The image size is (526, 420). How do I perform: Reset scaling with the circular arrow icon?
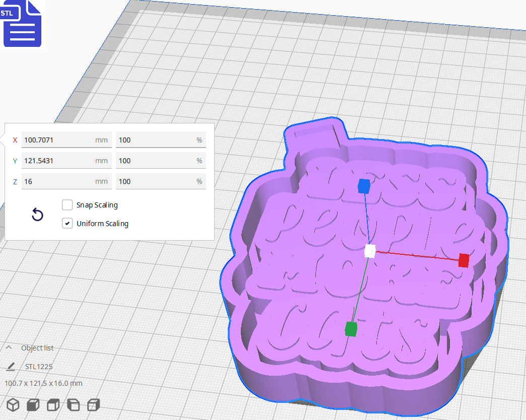coord(37,215)
